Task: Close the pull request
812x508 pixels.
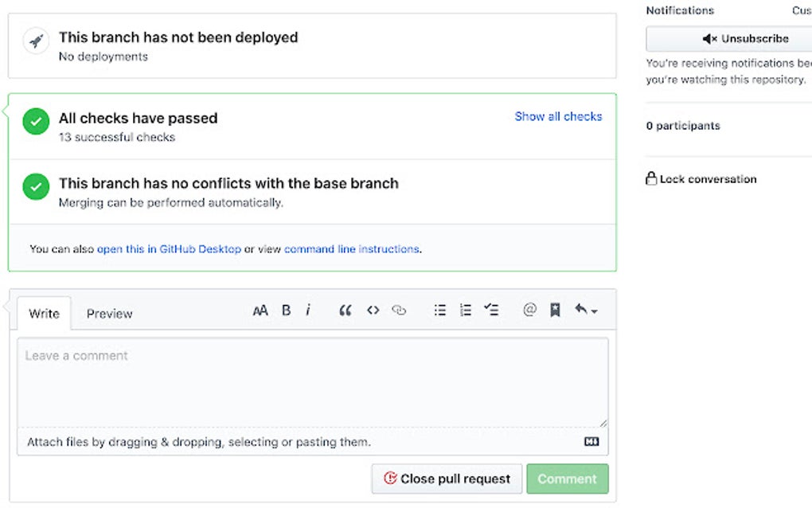Action: 446,479
